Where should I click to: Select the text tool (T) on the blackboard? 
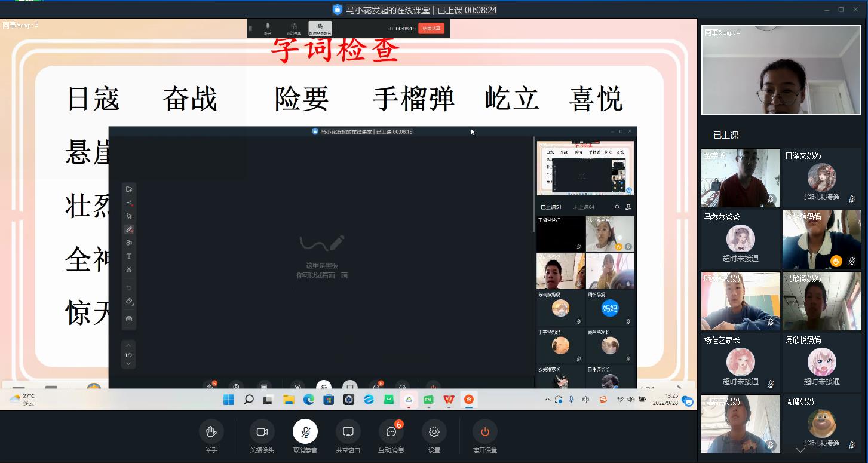pos(129,256)
